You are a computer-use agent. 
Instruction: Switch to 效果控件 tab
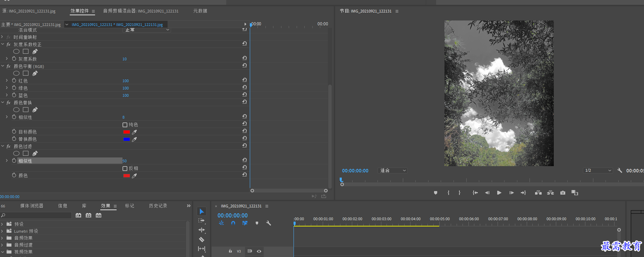(x=79, y=11)
